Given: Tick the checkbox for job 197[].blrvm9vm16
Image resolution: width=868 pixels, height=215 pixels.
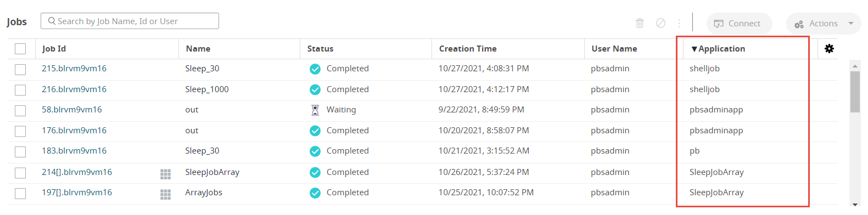Looking at the screenshot, I should click(x=20, y=193).
